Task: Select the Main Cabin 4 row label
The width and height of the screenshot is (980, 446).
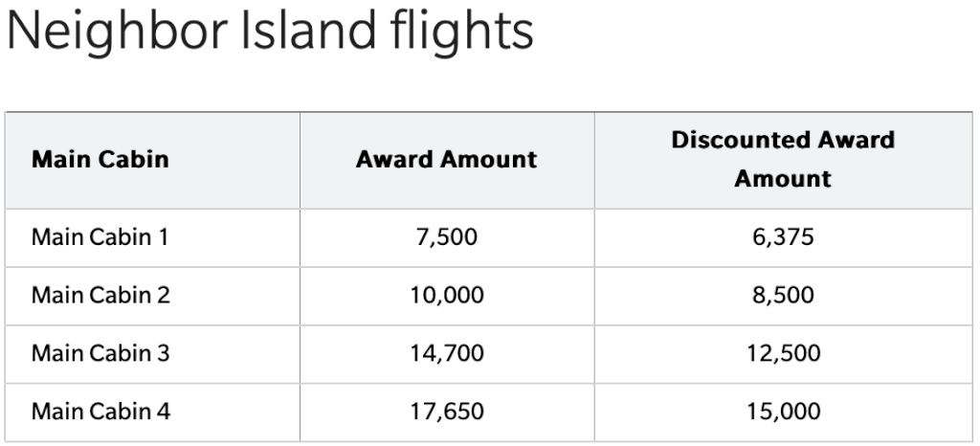Action: 100,412
